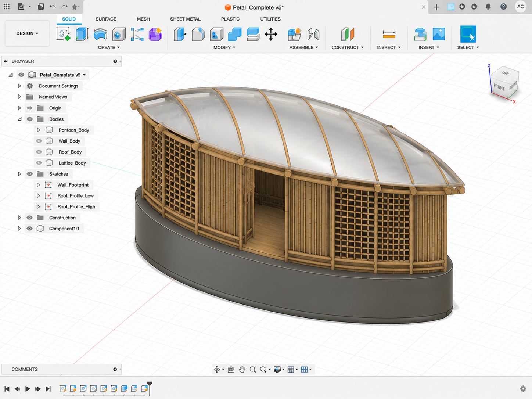Toggle visibility of Construction folder
Image resolution: width=532 pixels, height=399 pixels.
pyautogui.click(x=30, y=218)
